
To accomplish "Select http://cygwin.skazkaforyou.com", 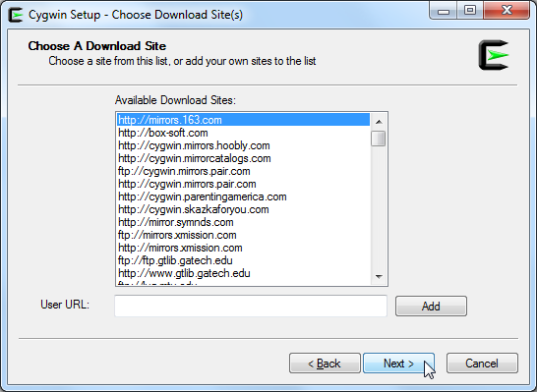I will click(244, 209).
